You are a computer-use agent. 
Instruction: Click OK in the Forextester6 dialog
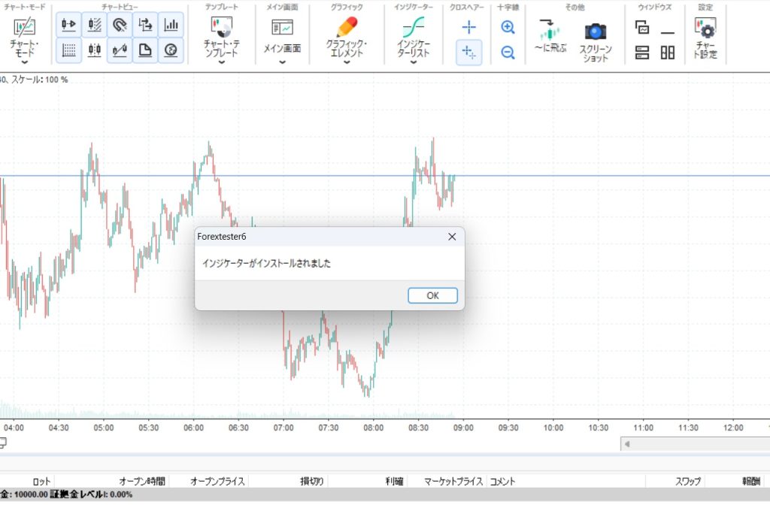(x=432, y=295)
